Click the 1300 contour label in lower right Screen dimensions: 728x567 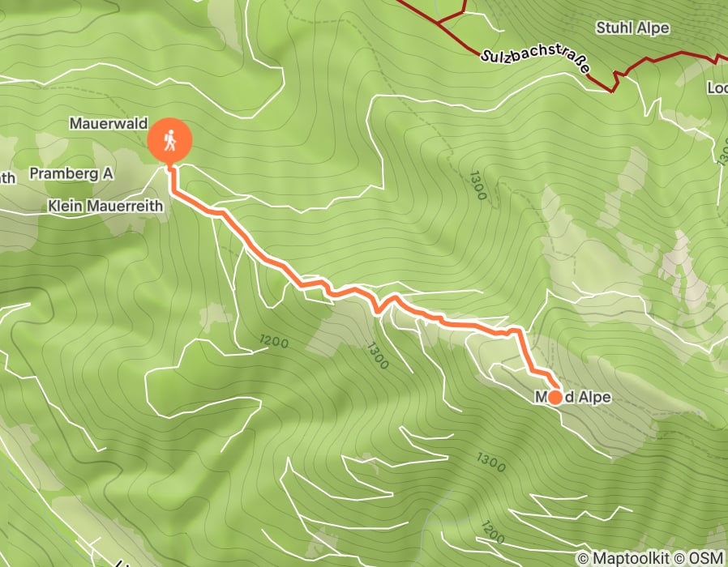click(490, 463)
